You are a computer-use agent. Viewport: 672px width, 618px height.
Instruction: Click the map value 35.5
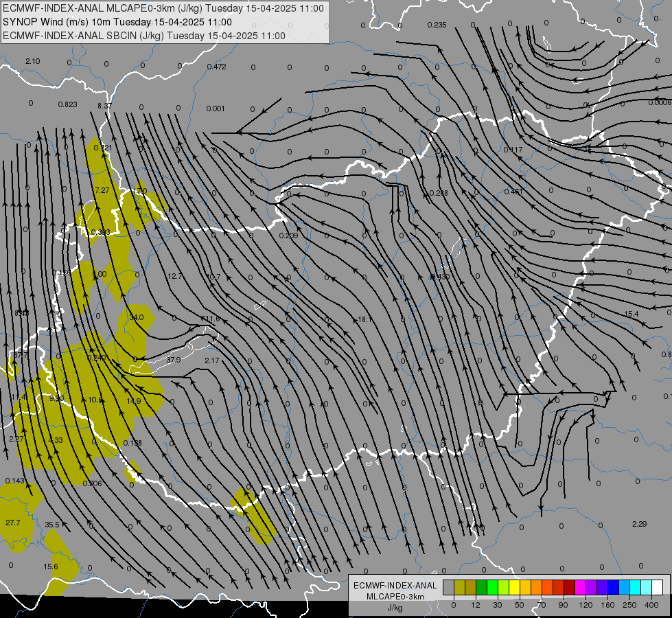tap(52, 525)
